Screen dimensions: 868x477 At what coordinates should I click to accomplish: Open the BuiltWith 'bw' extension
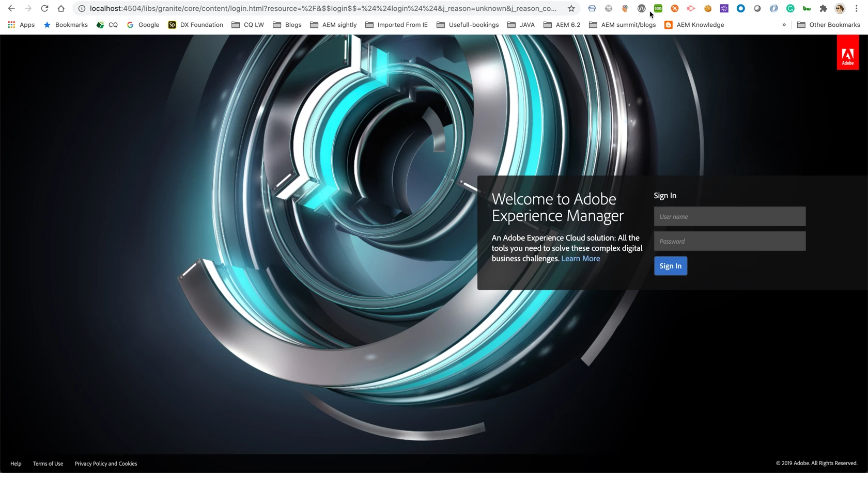click(807, 8)
